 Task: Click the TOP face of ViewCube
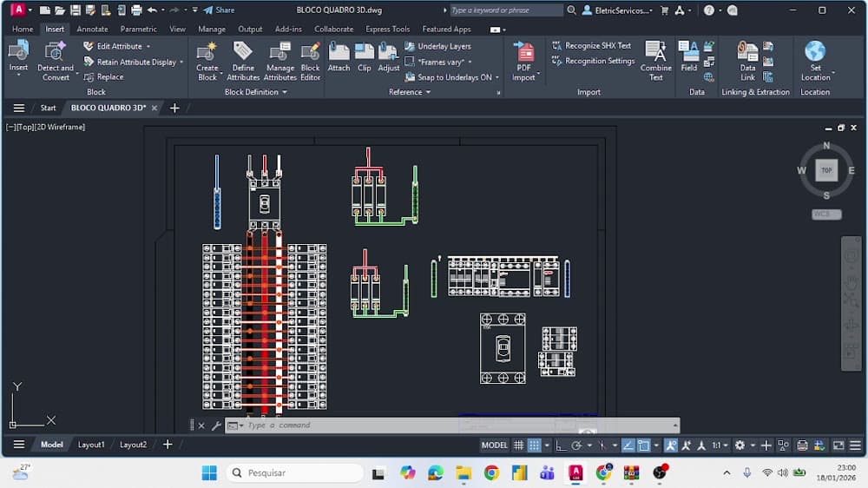pos(826,170)
